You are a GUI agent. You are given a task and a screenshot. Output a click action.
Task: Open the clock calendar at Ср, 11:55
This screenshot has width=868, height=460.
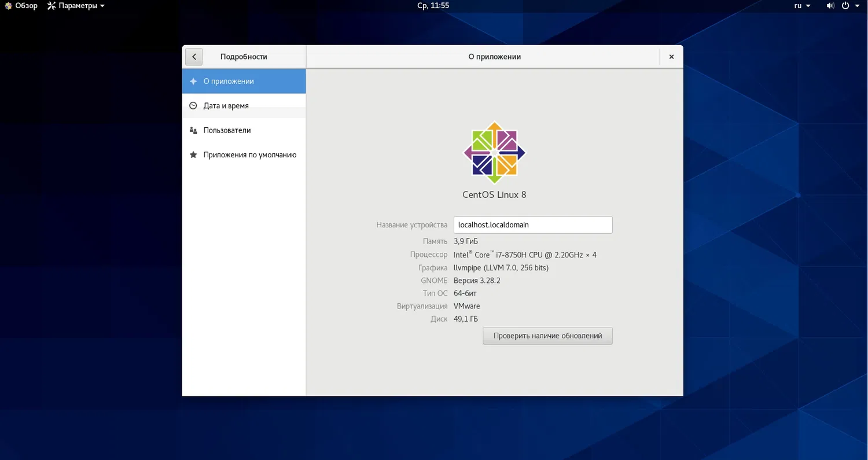[x=433, y=6]
